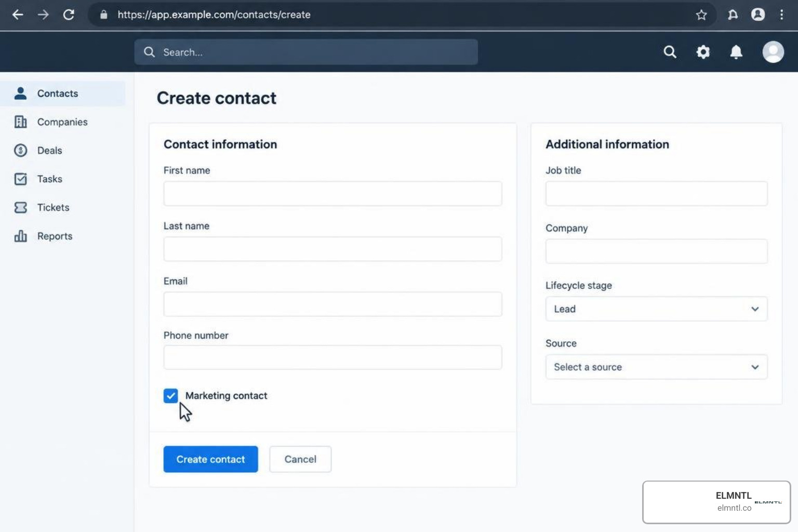Click the Tasks checkbox icon
The image size is (798, 532).
tap(20, 179)
